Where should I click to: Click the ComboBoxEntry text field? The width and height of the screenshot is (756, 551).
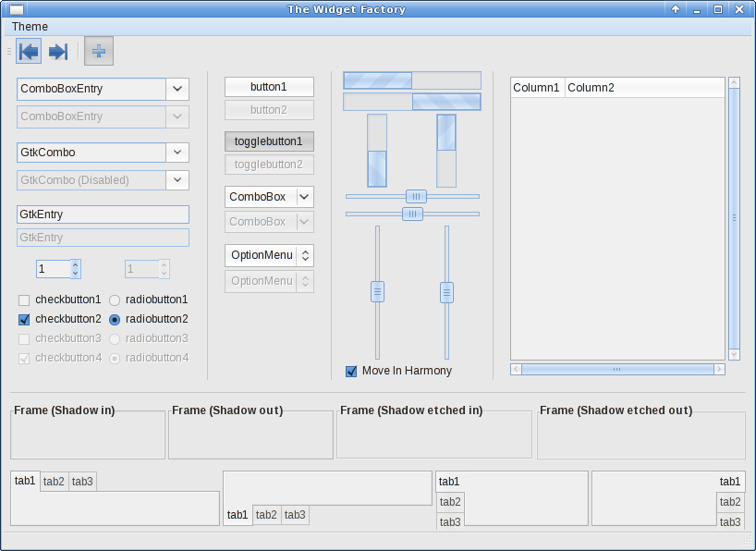[91, 89]
